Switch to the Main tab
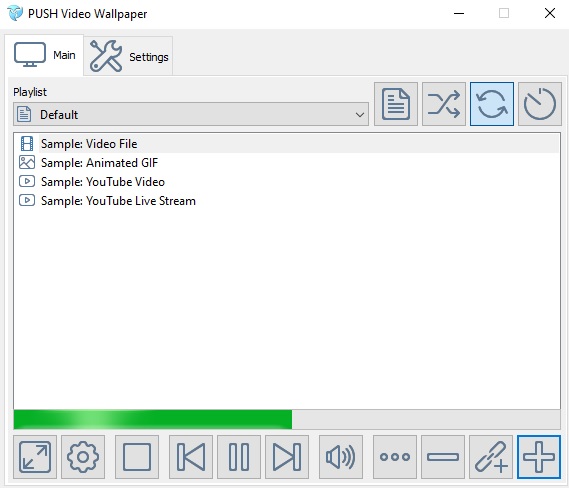 [44, 55]
